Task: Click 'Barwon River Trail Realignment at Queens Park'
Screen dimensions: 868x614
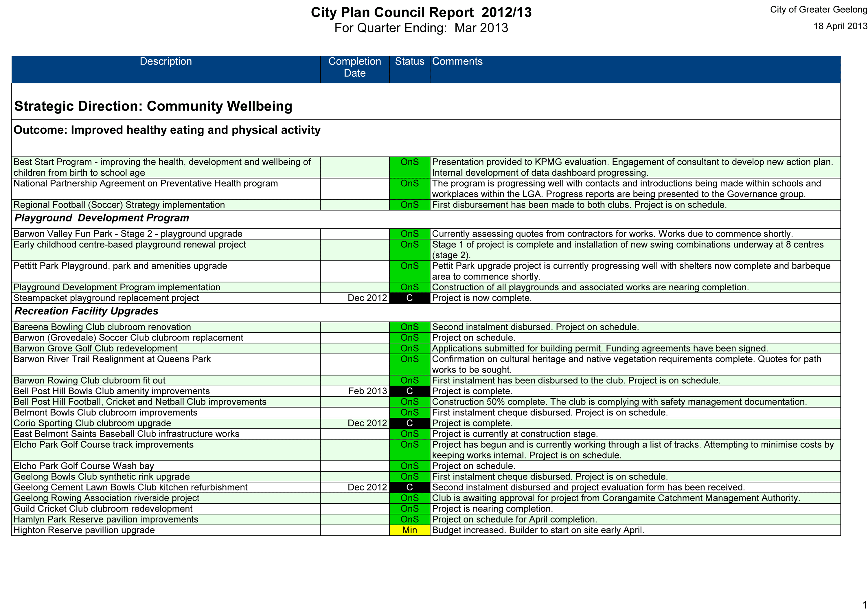Action: click(112, 359)
